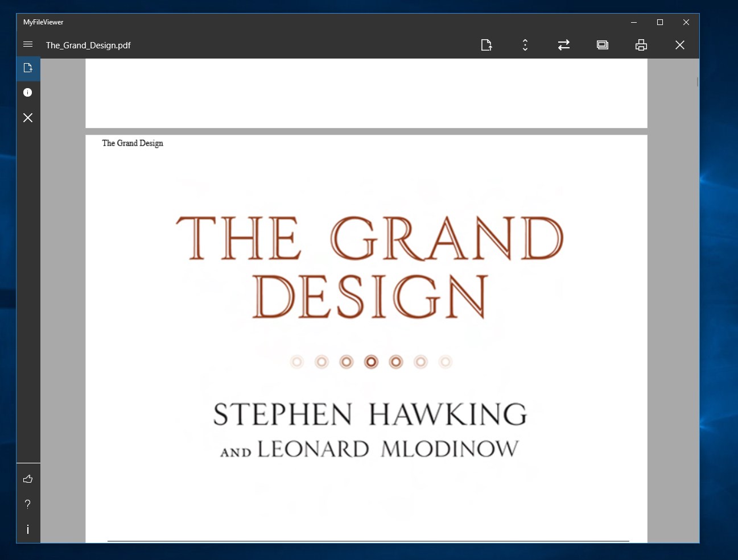Close the document with toolbar X

(680, 45)
